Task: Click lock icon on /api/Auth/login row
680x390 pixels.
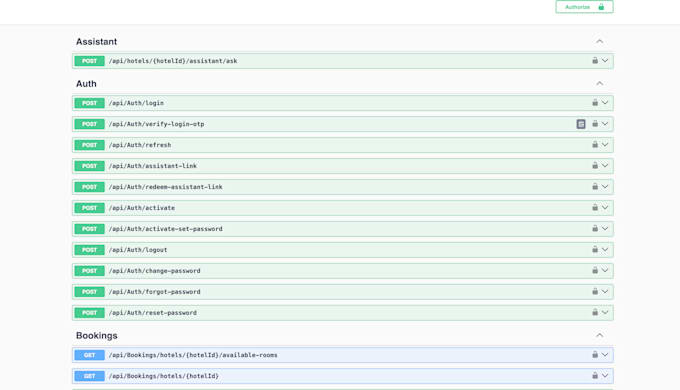Action: 595,103
